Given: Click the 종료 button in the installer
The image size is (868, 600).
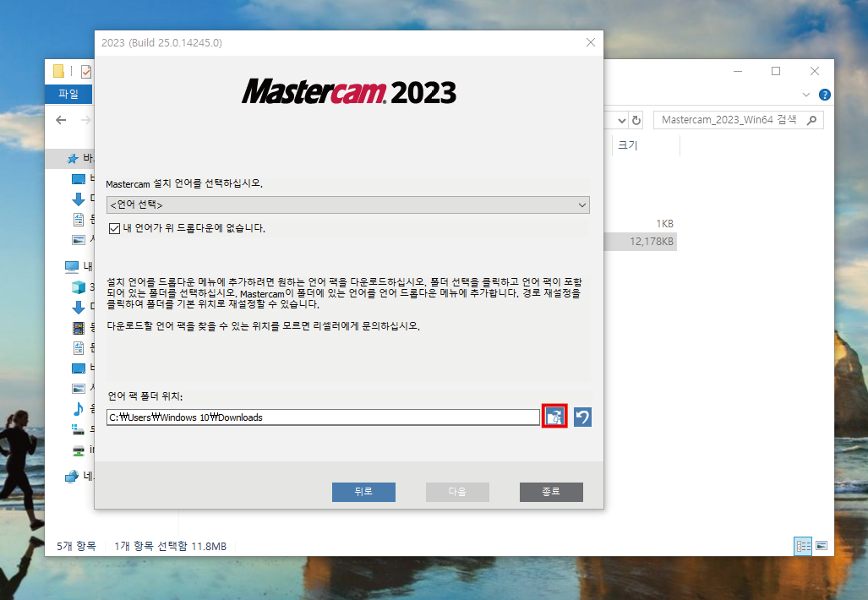Looking at the screenshot, I should [551, 492].
